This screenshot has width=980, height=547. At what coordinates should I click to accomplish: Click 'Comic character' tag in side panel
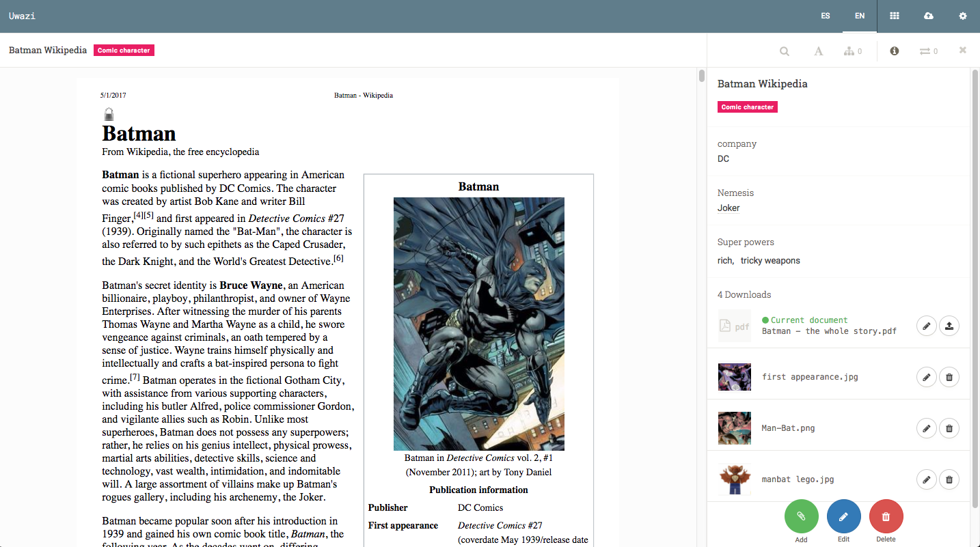[x=748, y=107]
